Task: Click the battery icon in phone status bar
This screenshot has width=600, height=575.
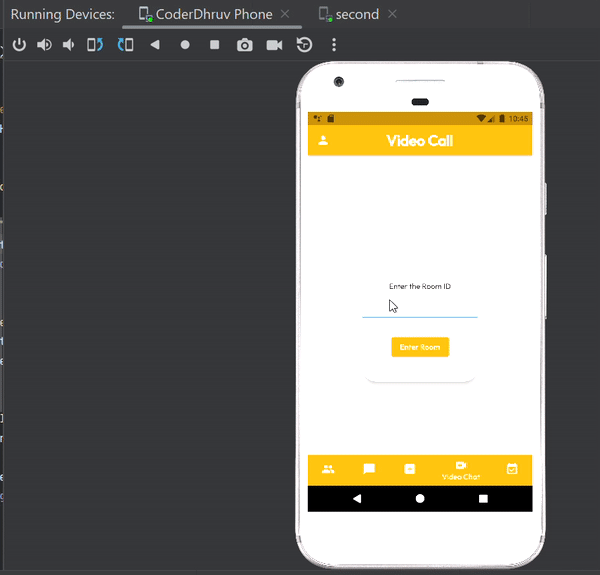Action: [502, 118]
